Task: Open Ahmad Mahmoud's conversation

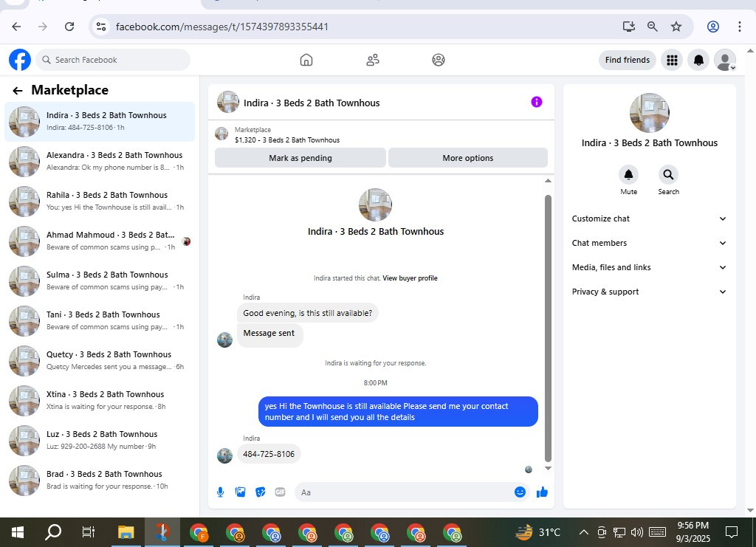Action: pos(100,241)
